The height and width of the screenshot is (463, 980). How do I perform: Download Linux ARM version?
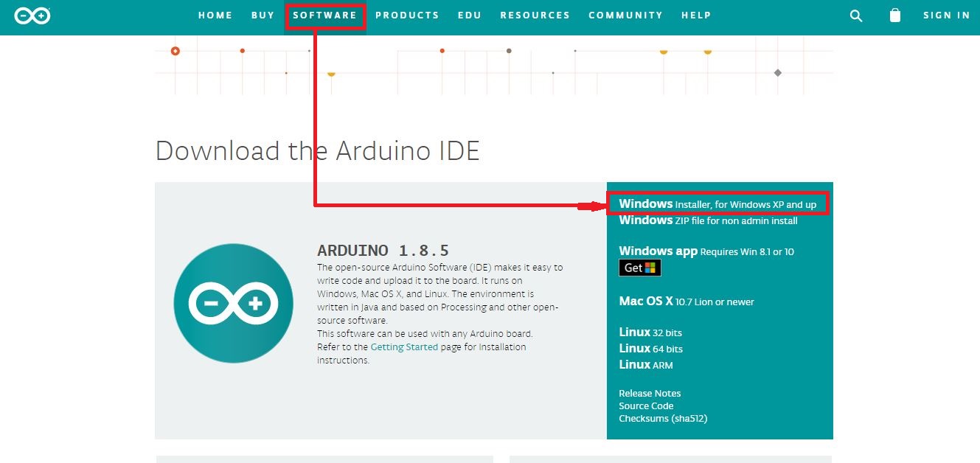(646, 365)
